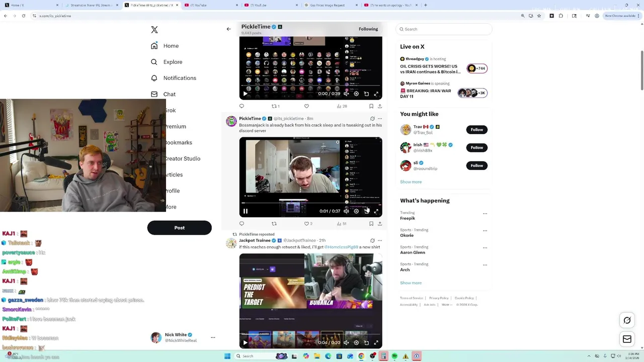Like the Bossmanjack post with 2 likes

308,224
